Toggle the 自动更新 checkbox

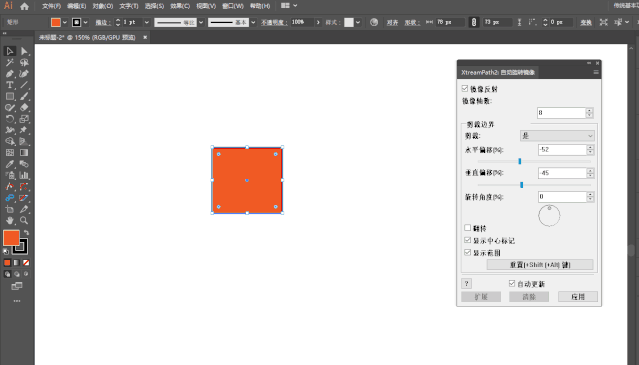point(512,283)
